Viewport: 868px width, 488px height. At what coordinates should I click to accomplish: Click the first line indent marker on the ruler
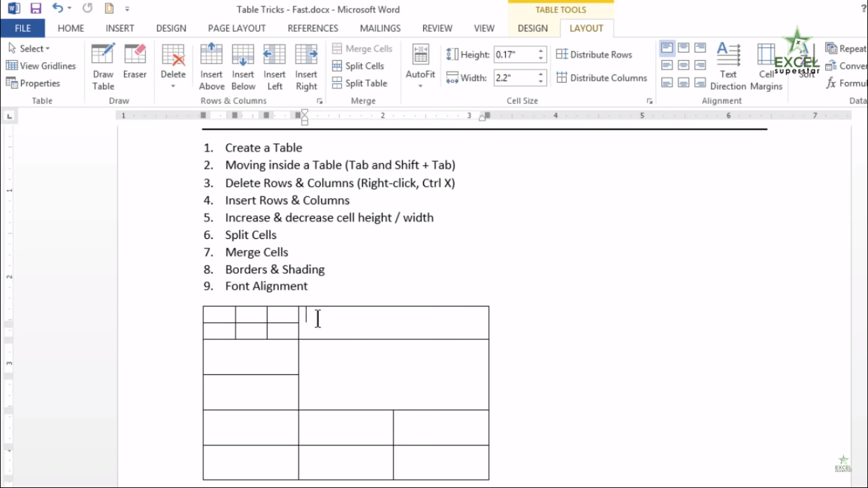coord(304,112)
